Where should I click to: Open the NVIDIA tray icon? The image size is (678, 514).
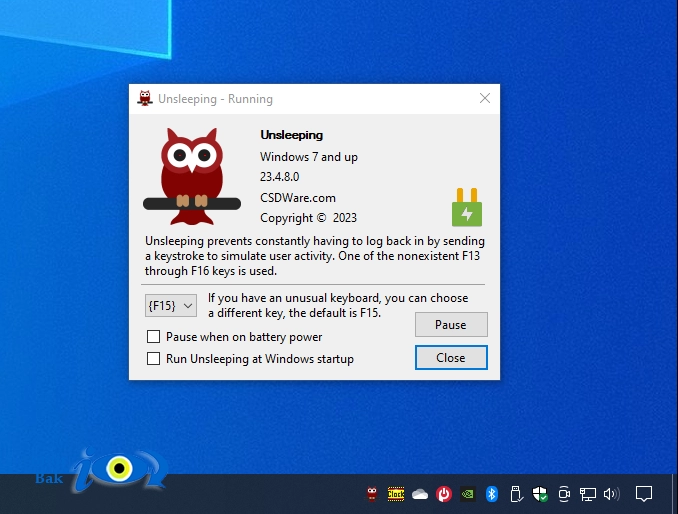click(x=467, y=494)
